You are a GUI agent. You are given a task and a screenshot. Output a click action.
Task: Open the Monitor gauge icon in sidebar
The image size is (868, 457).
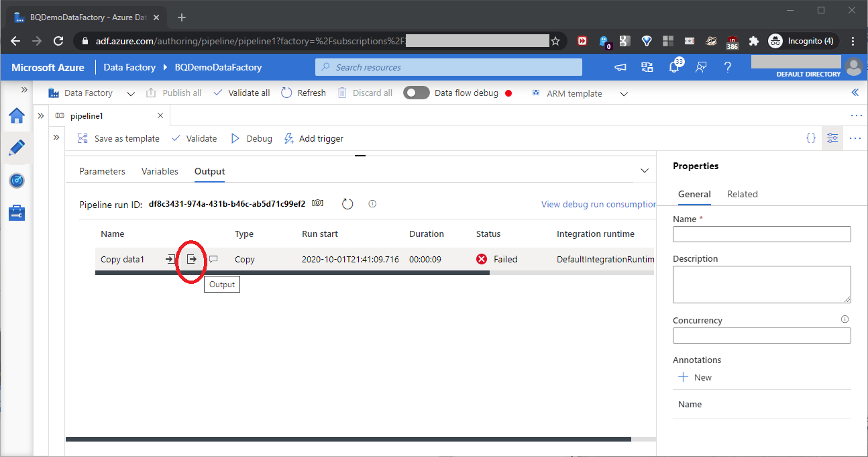pyautogui.click(x=17, y=181)
